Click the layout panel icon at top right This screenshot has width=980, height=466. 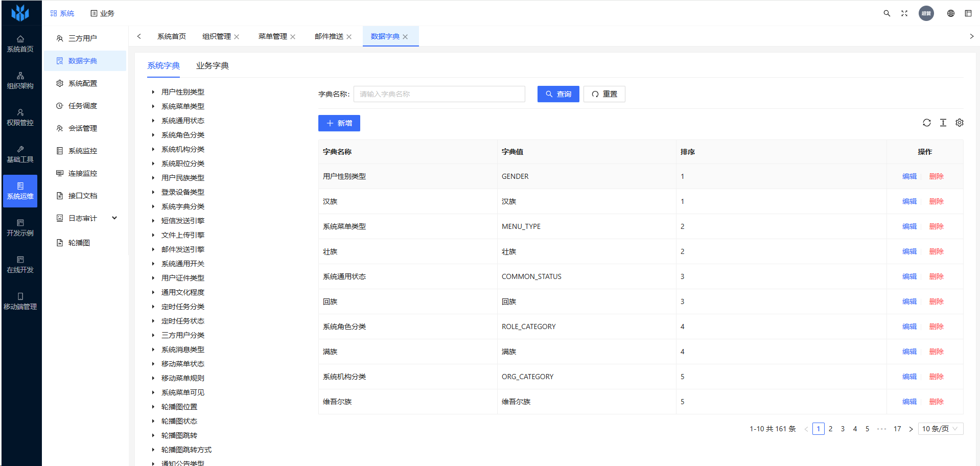(x=968, y=13)
